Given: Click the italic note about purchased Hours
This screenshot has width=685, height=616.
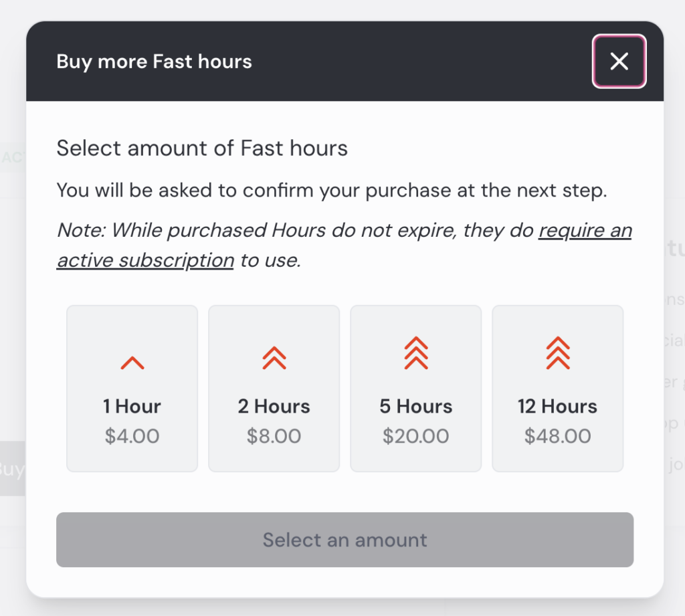Looking at the screenshot, I should click(294, 231).
